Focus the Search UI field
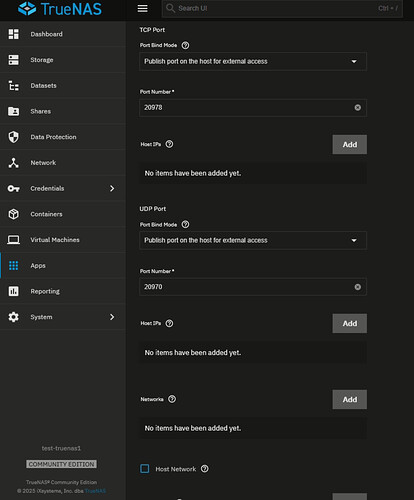Screen dimensions: 414x500 point(282,8)
